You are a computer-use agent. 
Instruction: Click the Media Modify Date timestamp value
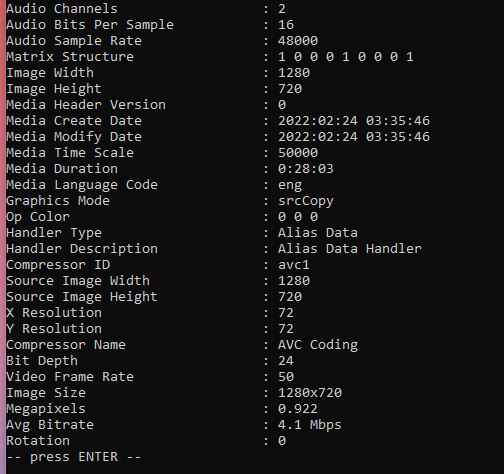[x=354, y=137]
